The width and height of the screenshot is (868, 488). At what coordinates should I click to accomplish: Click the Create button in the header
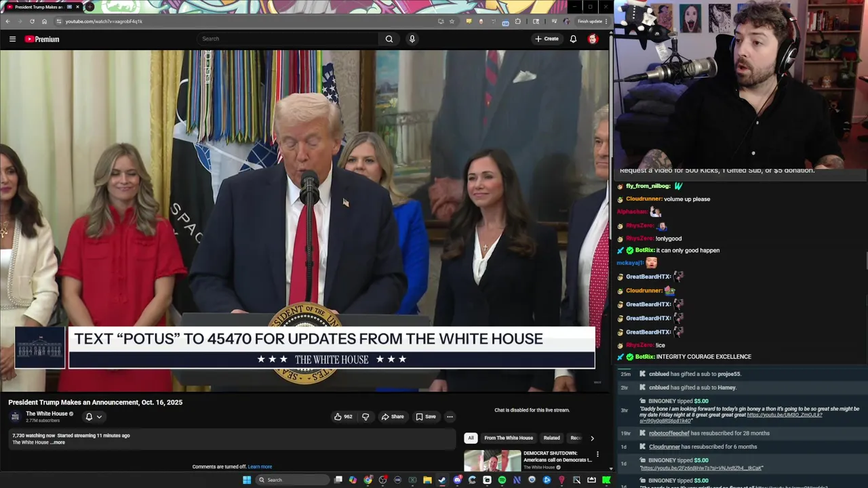[547, 39]
